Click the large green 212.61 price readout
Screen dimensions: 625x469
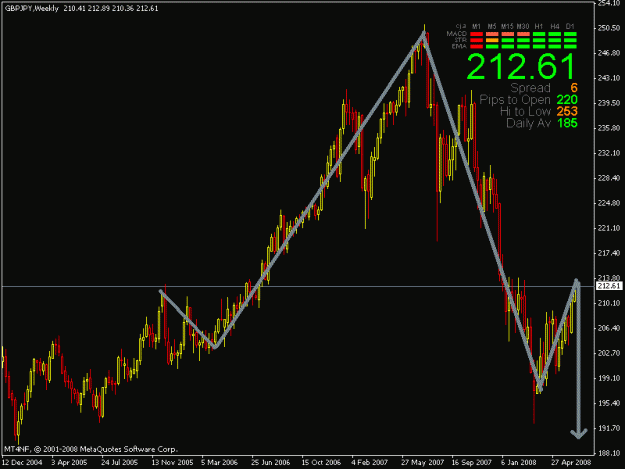(x=521, y=67)
